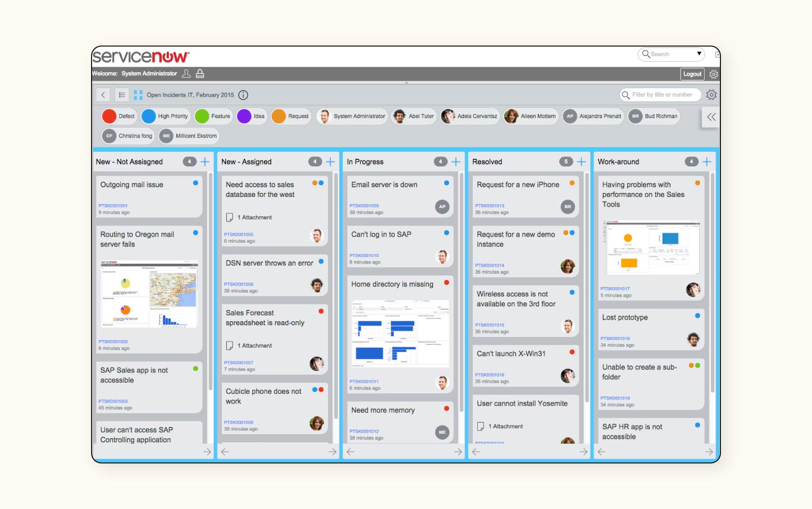This screenshot has width=812, height=509.
Task: Click the Resolved lane scrollbar
Action: tap(587, 289)
